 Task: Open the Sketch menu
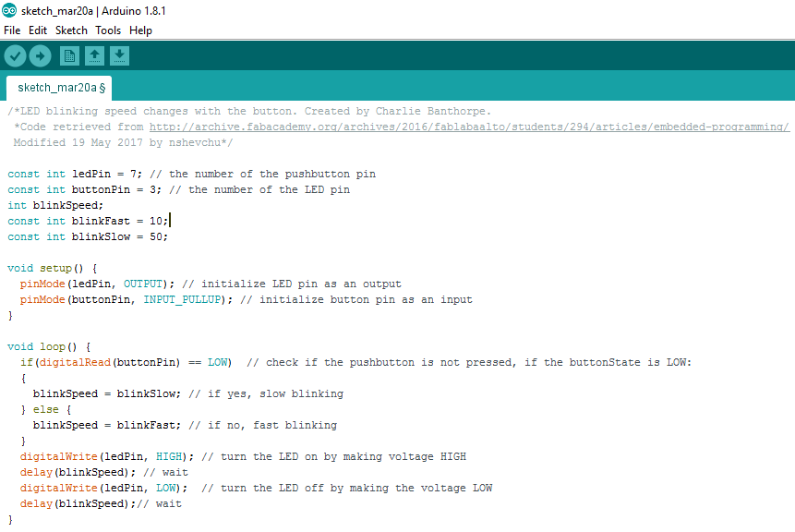71,30
